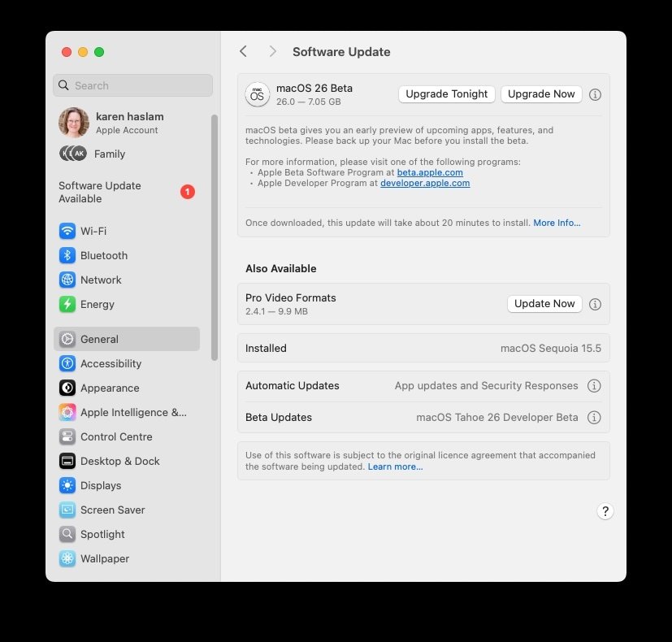The height and width of the screenshot is (642, 672).
Task: Go back using the back chevron
Action: (243, 51)
